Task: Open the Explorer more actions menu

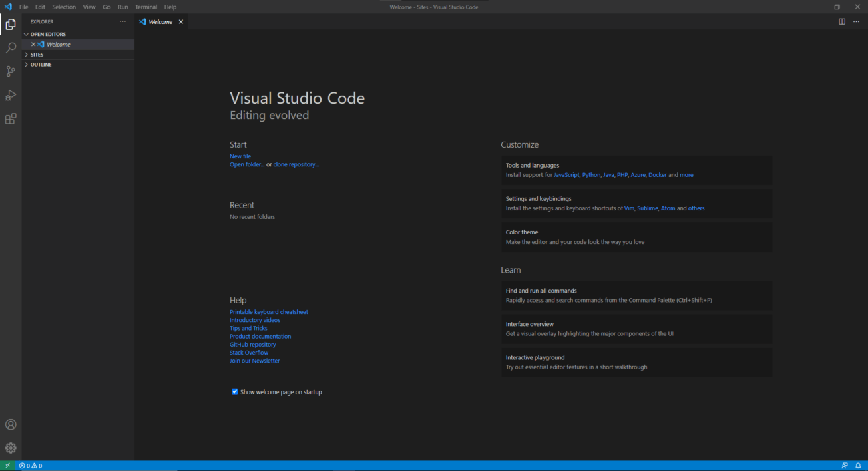Action: pos(122,21)
